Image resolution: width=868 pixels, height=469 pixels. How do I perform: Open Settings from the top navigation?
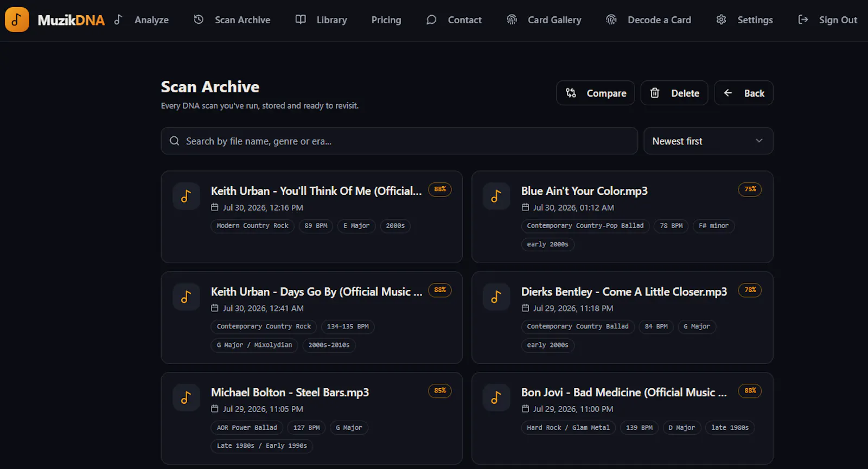pyautogui.click(x=755, y=20)
